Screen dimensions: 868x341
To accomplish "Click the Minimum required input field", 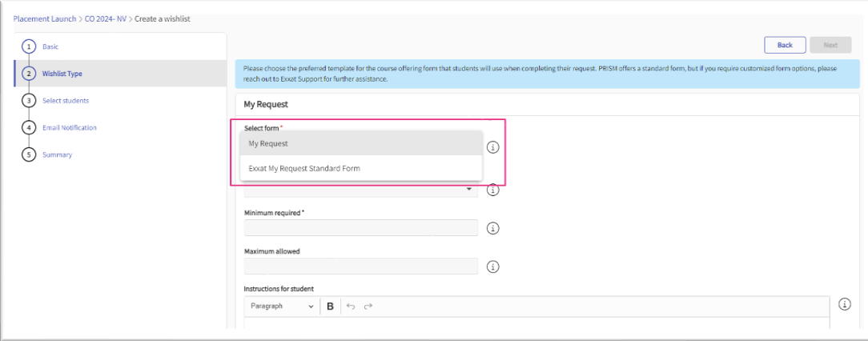I will [x=360, y=228].
